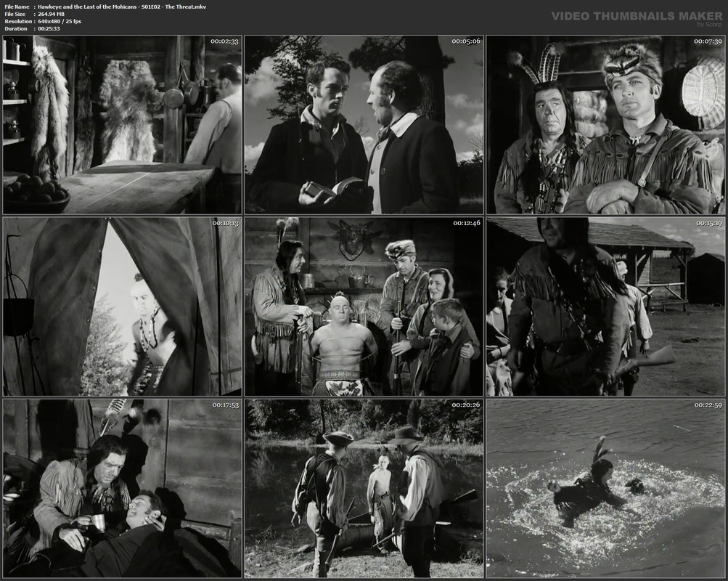728x581 pixels.
Task: Open the thumbnail at 00:12:46
Action: click(364, 306)
